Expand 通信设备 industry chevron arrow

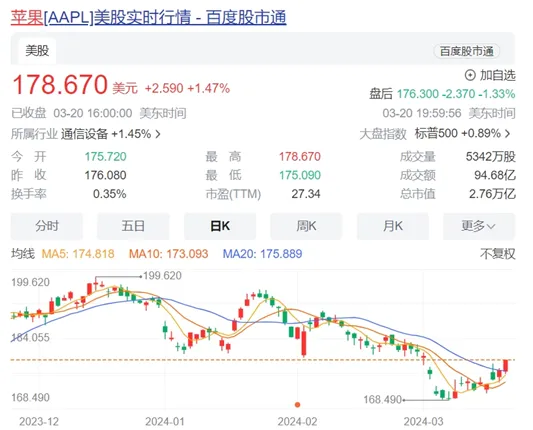pyautogui.click(x=158, y=134)
